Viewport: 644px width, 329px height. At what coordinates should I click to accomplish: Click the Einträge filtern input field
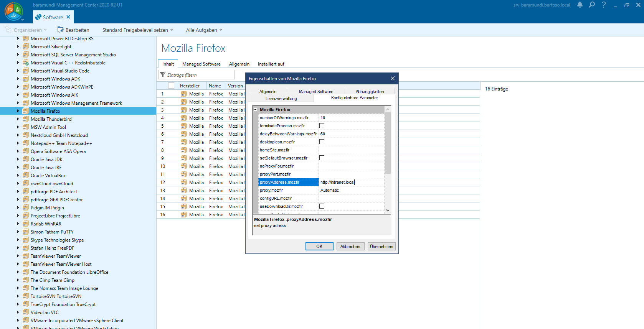(197, 75)
